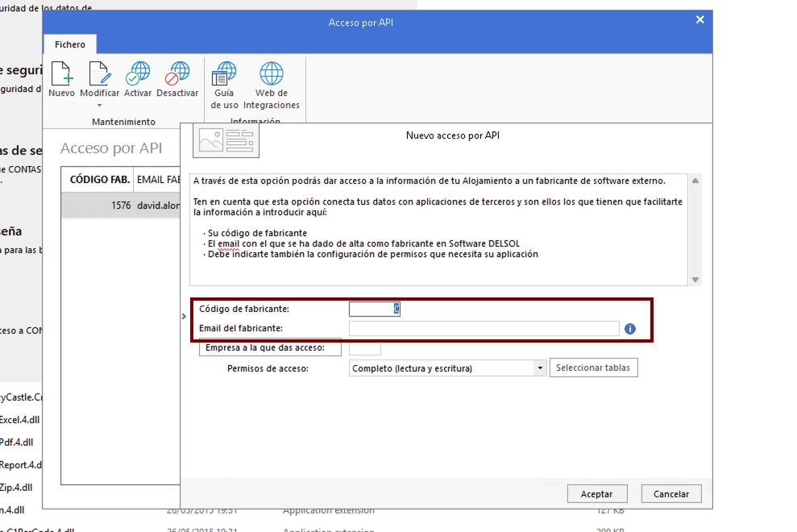Click the dialog image placeholder thumbnail
This screenshot has width=797, height=532.
[x=226, y=140]
